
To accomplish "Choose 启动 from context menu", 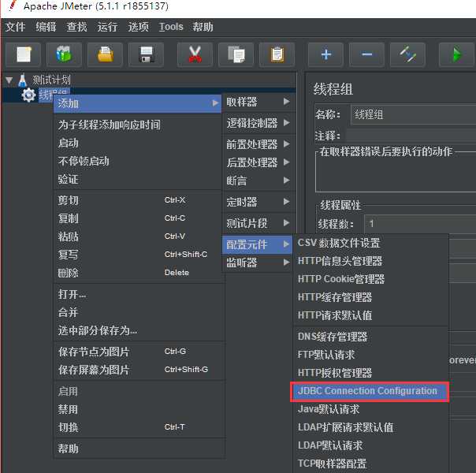I will pyautogui.click(x=137, y=143).
